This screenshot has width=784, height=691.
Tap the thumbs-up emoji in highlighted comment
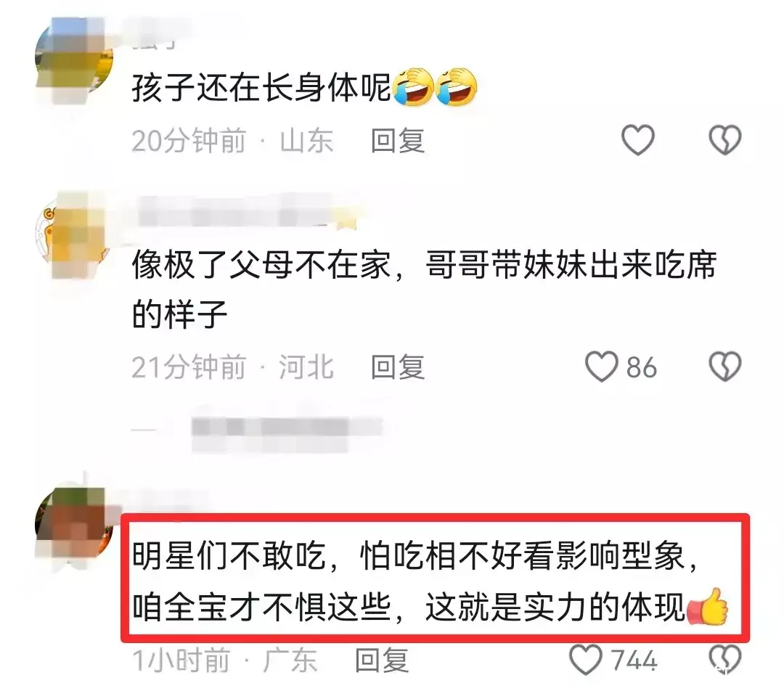[x=708, y=607]
